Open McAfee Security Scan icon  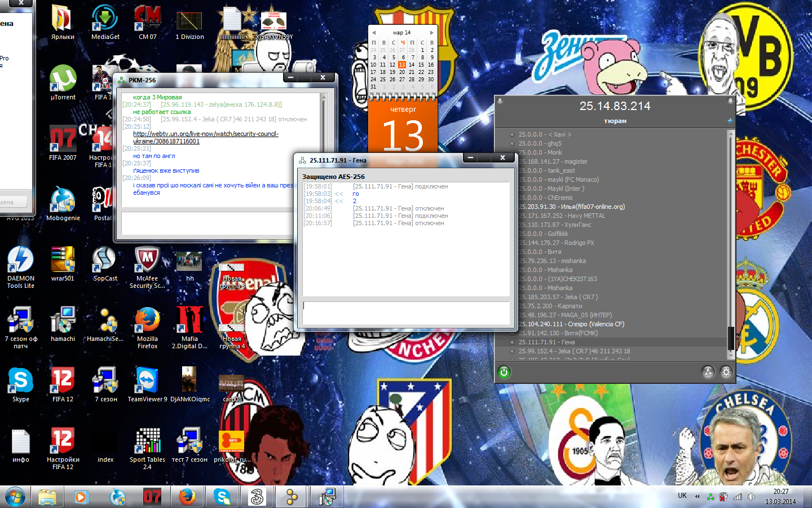pos(147,268)
